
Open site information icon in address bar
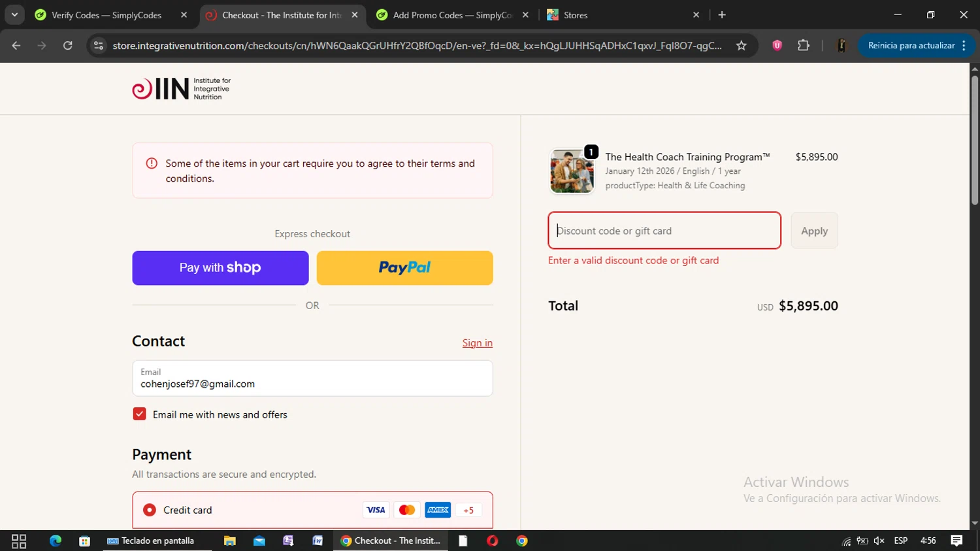pyautogui.click(x=99, y=46)
